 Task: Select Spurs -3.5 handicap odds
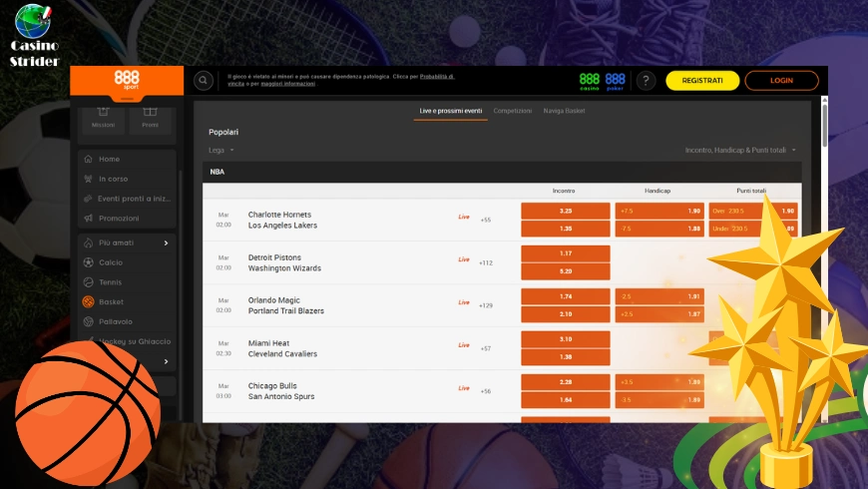659,400
